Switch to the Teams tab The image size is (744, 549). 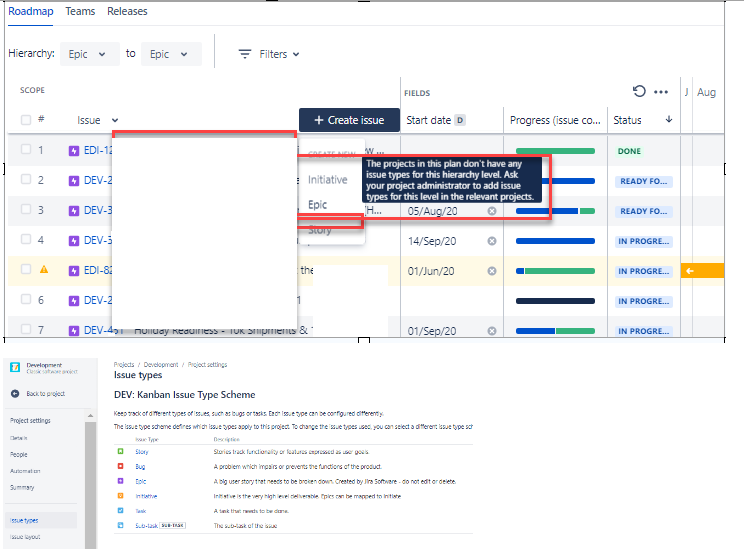pyautogui.click(x=80, y=11)
